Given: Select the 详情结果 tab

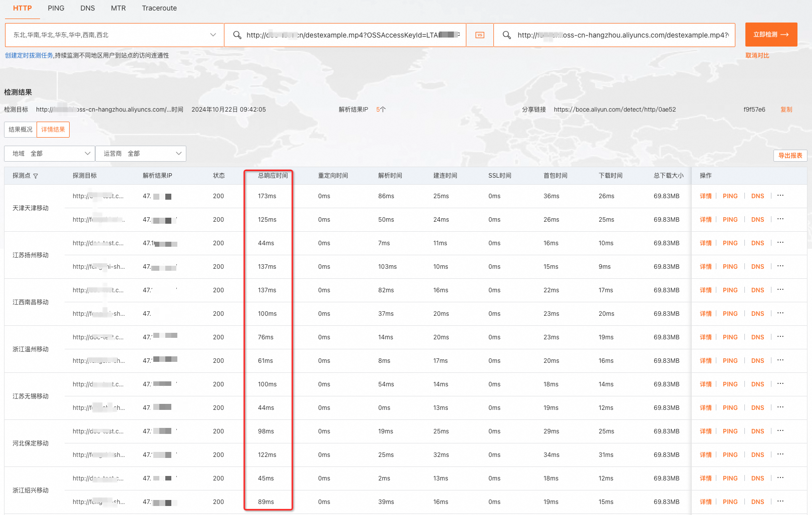Looking at the screenshot, I should [x=53, y=130].
